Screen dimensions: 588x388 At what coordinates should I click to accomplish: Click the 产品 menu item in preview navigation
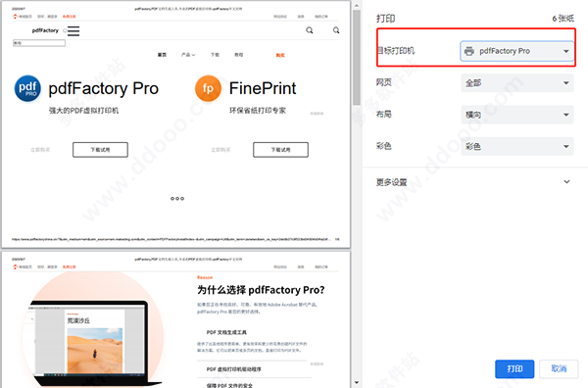188,55
